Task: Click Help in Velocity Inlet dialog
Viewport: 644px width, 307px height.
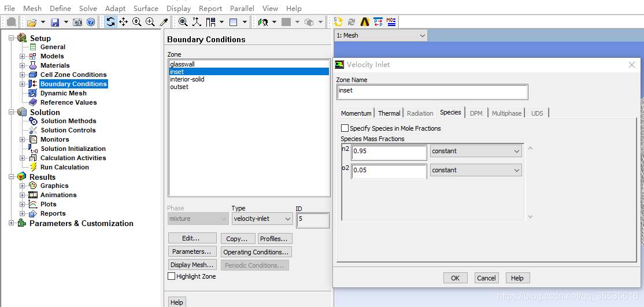Action: 517,278
